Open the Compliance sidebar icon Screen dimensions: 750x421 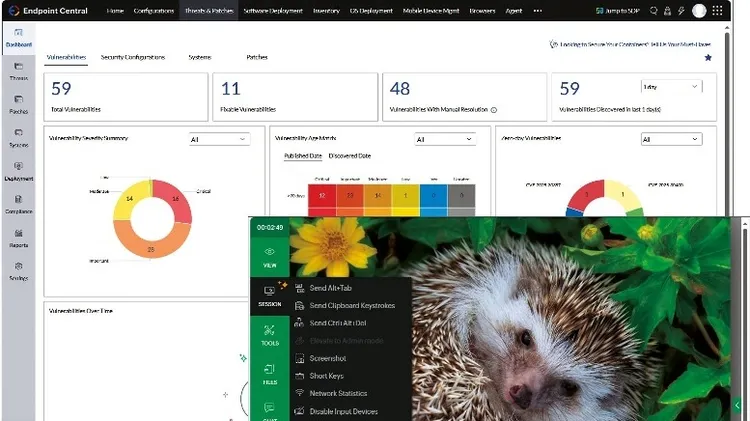click(18, 203)
